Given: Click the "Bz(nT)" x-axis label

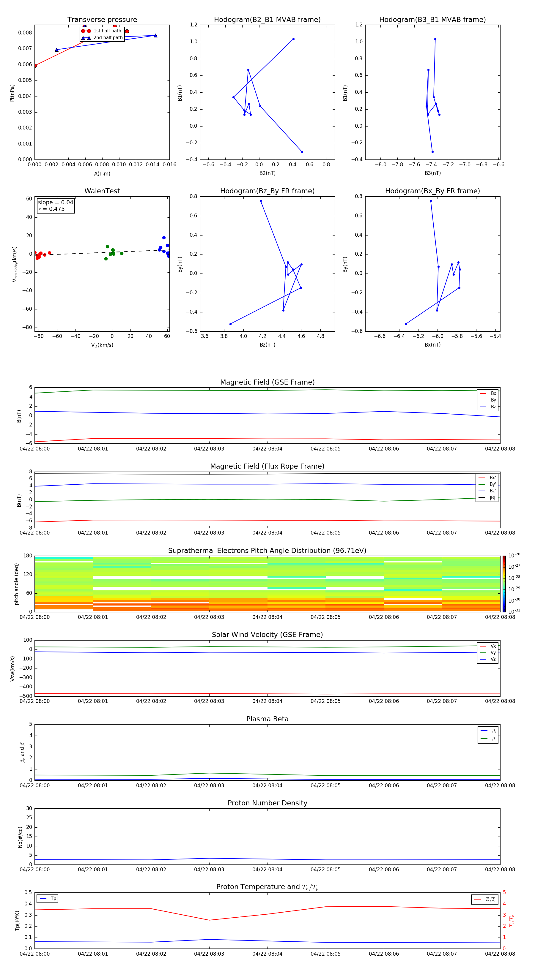Looking at the screenshot, I should [267, 345].
